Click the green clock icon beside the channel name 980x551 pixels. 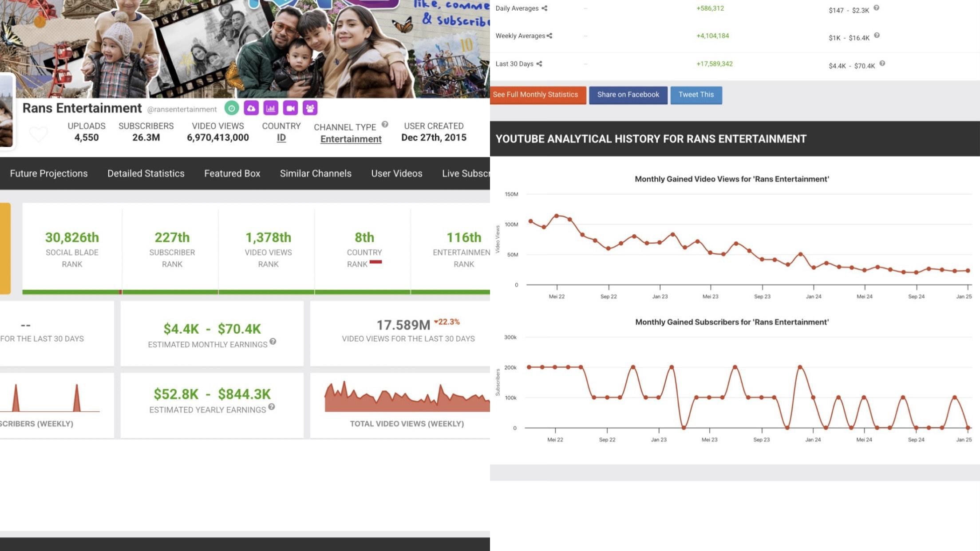(232, 108)
